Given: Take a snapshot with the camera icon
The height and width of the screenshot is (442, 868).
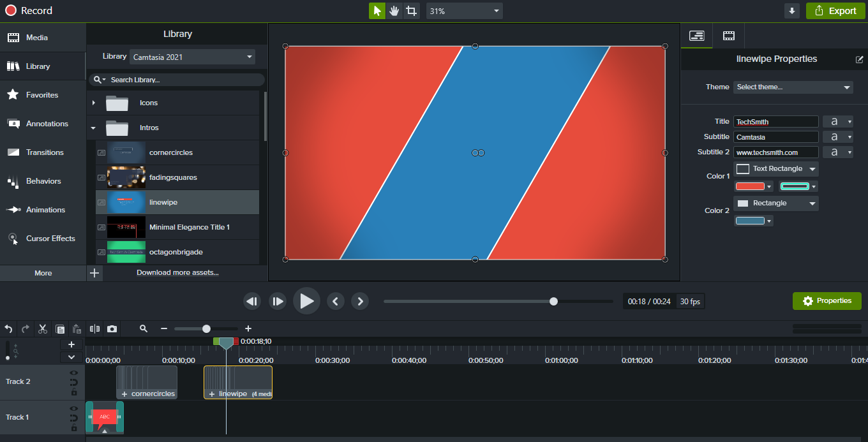Looking at the screenshot, I should coord(112,329).
